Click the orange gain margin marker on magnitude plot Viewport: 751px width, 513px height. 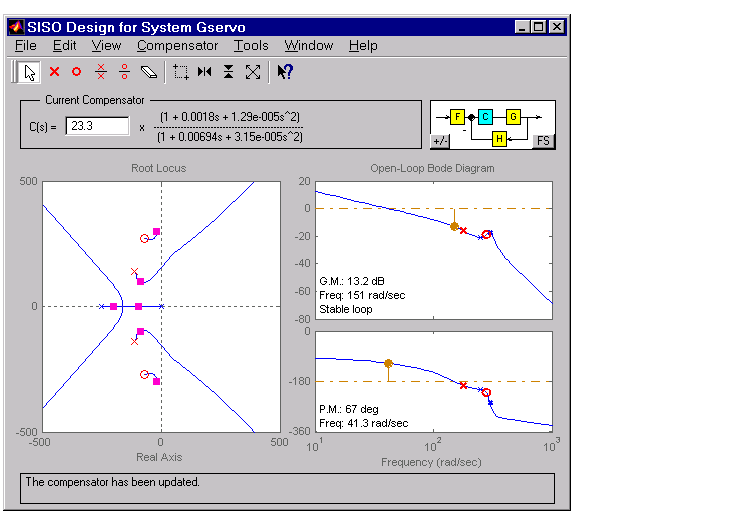454,227
